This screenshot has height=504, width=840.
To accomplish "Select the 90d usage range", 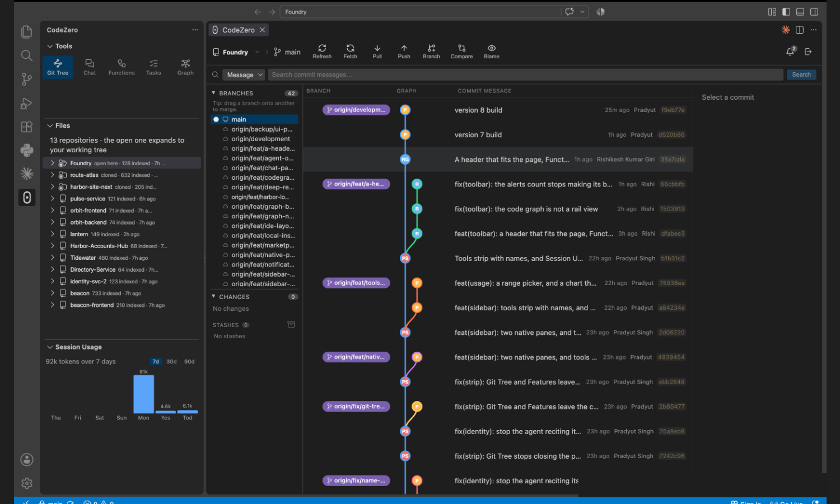I will (x=189, y=362).
